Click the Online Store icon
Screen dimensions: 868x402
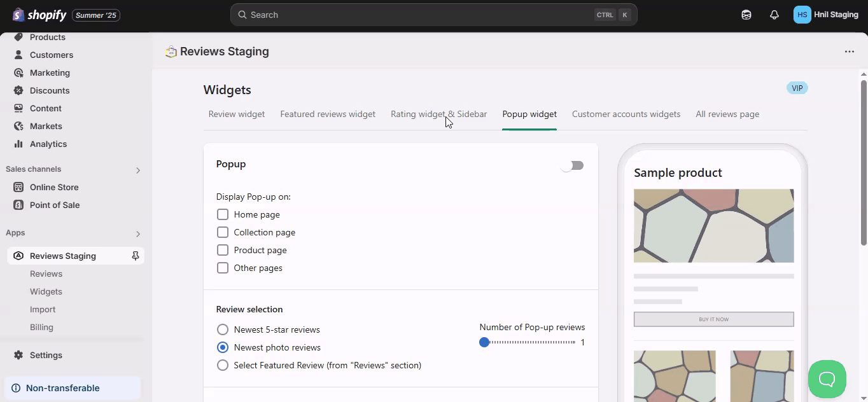pyautogui.click(x=18, y=187)
